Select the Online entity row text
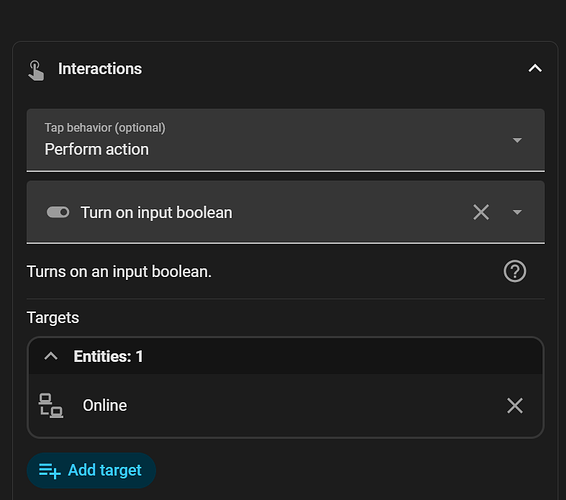 pyautogui.click(x=105, y=405)
